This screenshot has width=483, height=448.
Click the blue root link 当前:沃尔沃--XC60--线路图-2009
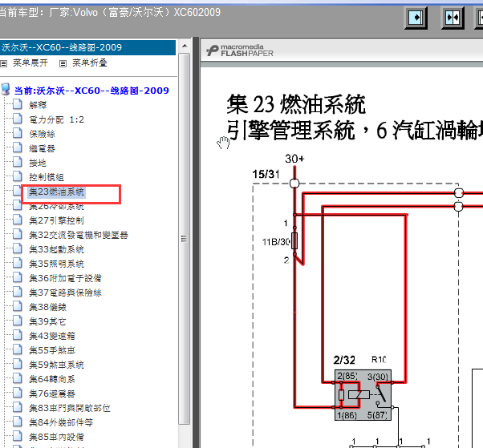[91, 91]
